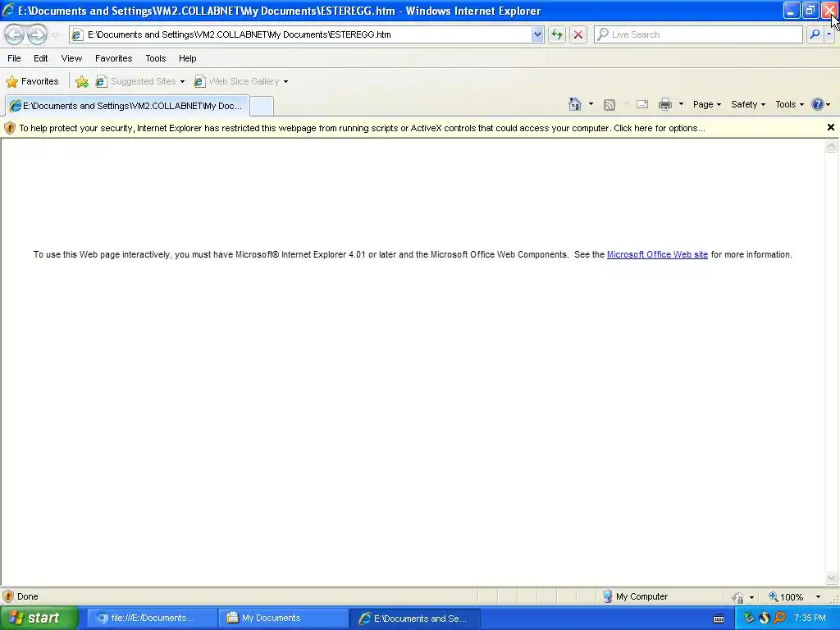Minimize the Internet Explorer window
Viewport: 840px width, 630px height.
tap(792, 10)
